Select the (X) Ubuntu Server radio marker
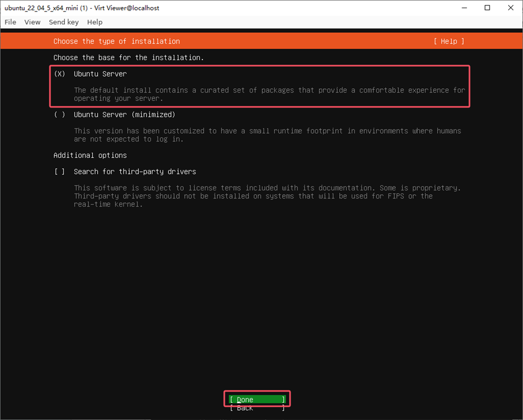 [x=60, y=74]
